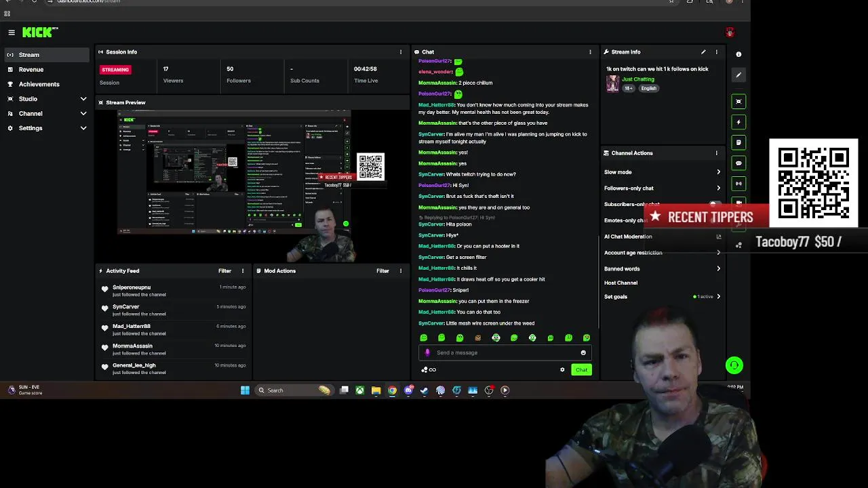The height and width of the screenshot is (488, 868).
Task: Click the note page icon in right sidebar
Action: [738, 142]
